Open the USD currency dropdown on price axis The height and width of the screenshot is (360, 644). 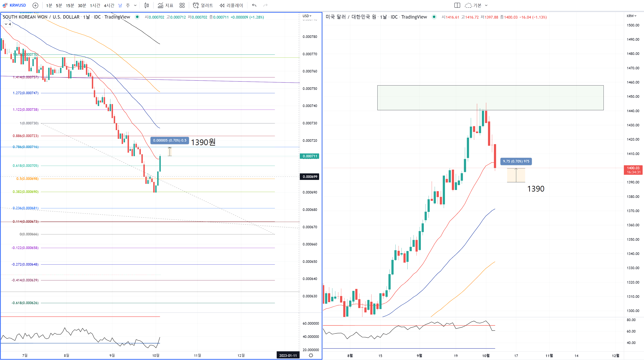(x=307, y=16)
